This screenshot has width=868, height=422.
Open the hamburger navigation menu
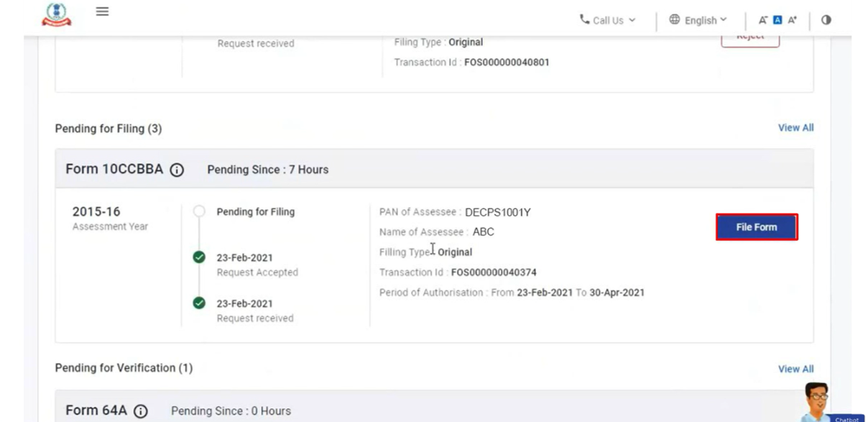point(102,11)
